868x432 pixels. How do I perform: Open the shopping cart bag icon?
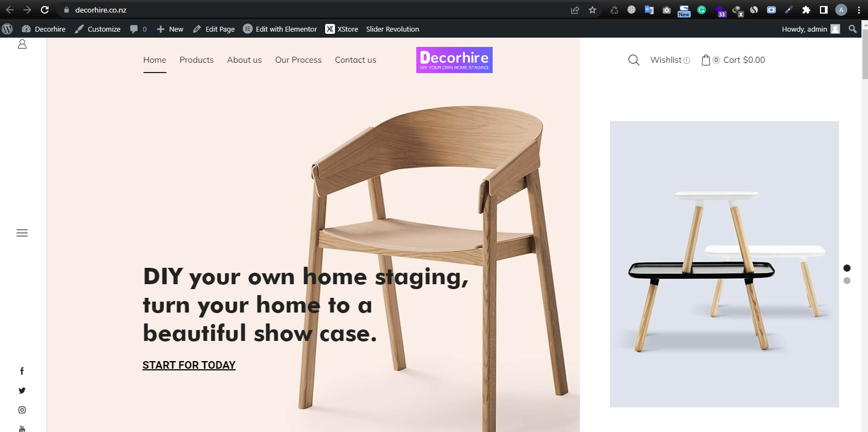[706, 60]
